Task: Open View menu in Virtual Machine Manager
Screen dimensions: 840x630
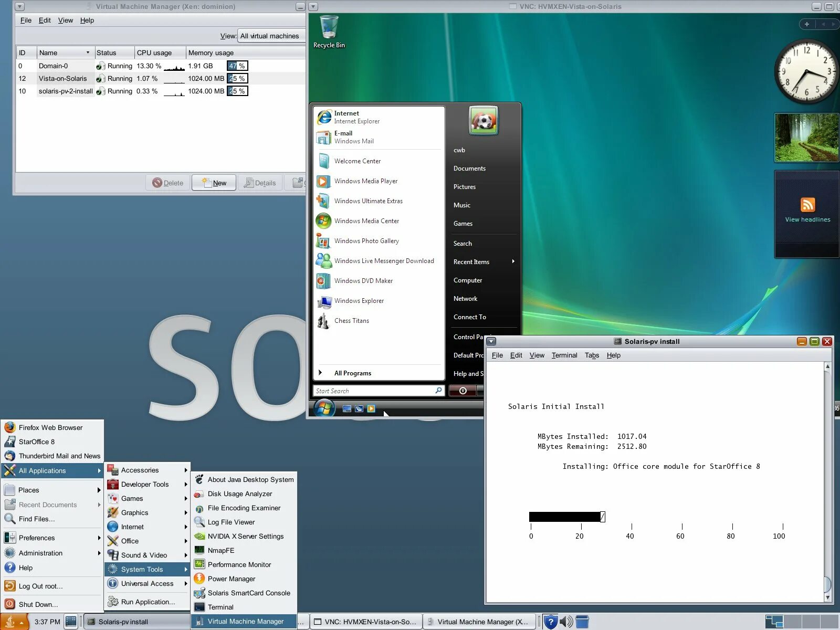Action: pyautogui.click(x=66, y=20)
